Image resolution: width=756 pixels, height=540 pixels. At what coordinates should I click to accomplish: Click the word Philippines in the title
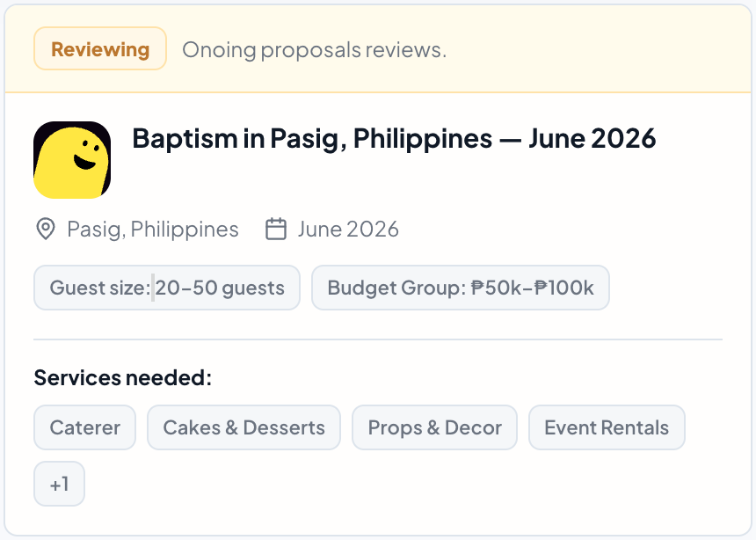pyautogui.click(x=423, y=139)
